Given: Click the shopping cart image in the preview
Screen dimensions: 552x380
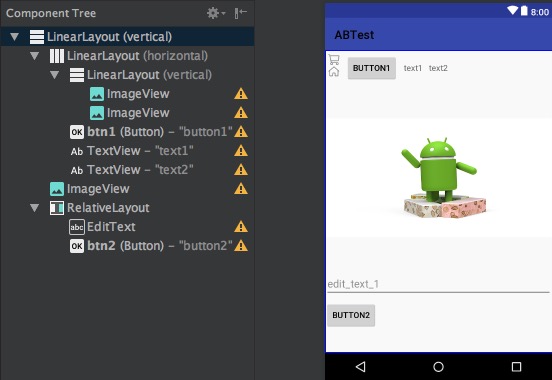Looking at the screenshot, I should pos(334,59).
